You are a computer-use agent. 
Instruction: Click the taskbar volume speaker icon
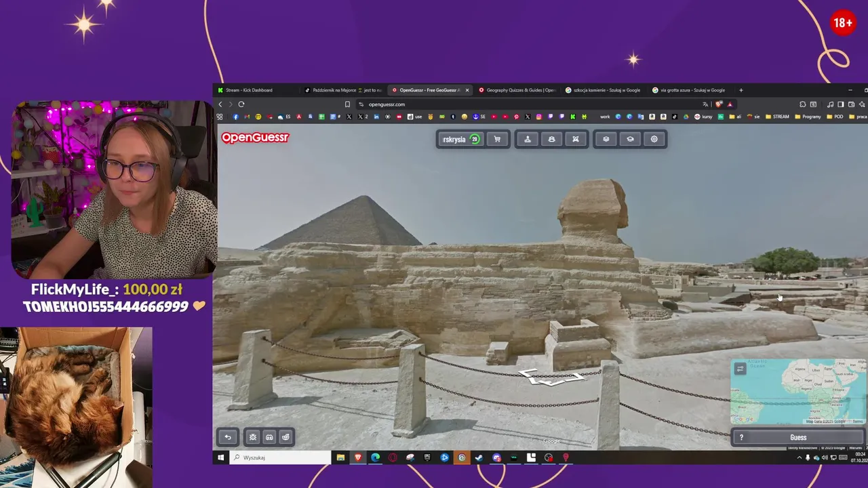(825, 457)
